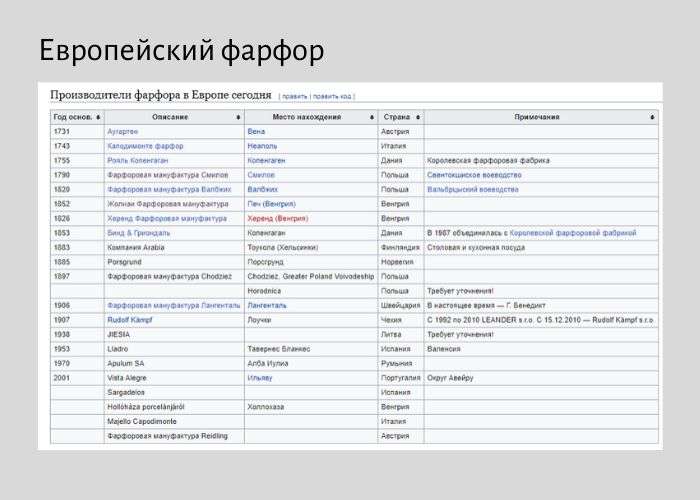Viewport: 700px width, 500px height.
Task: Click the Hollóháza porcelánjáról cell
Action: pos(175,407)
